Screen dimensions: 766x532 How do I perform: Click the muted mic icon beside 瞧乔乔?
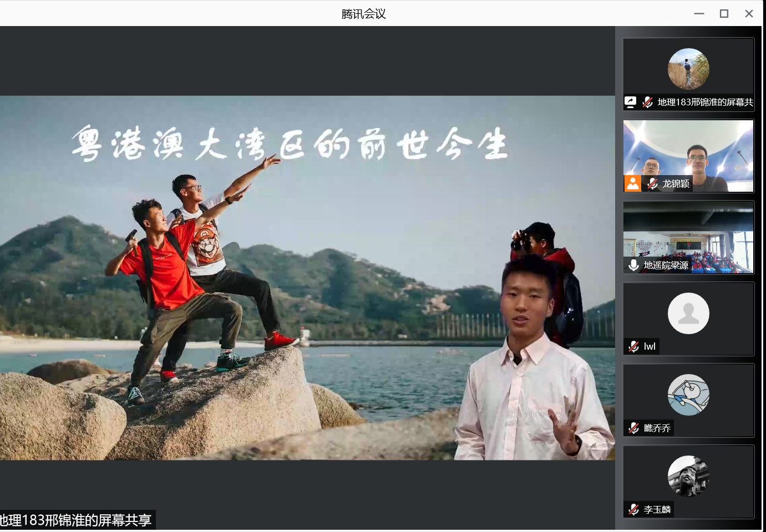(x=633, y=428)
